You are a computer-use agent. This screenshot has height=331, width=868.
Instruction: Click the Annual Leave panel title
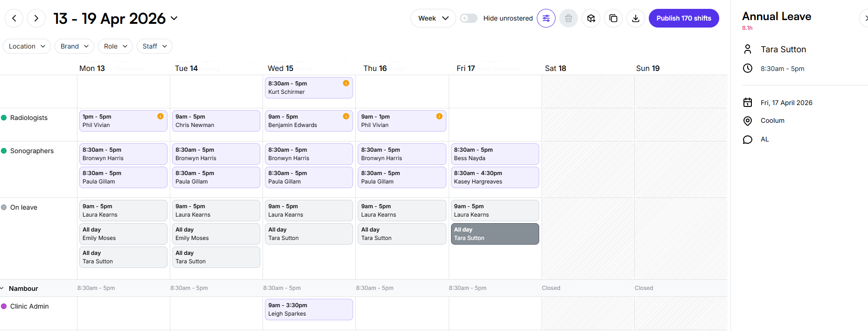click(777, 16)
